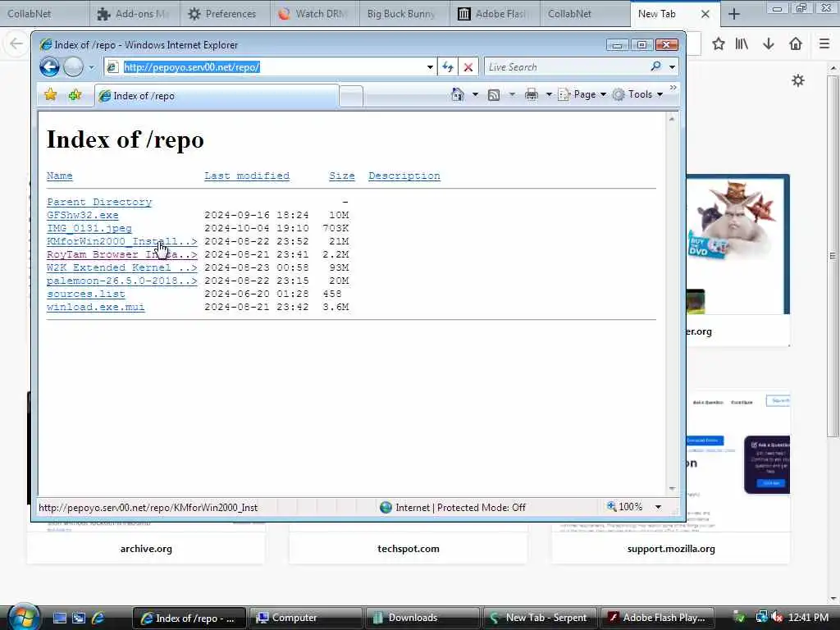
Task: Click the Add to Favorites icon
Action: point(75,95)
